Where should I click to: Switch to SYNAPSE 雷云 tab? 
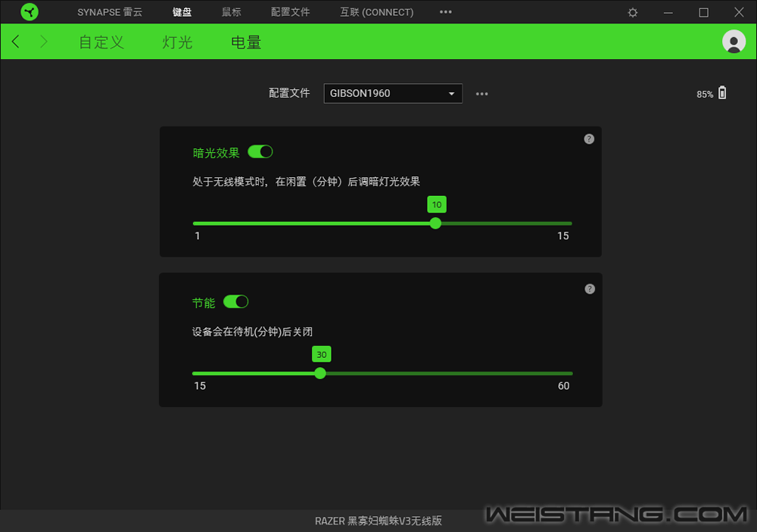[x=110, y=12]
